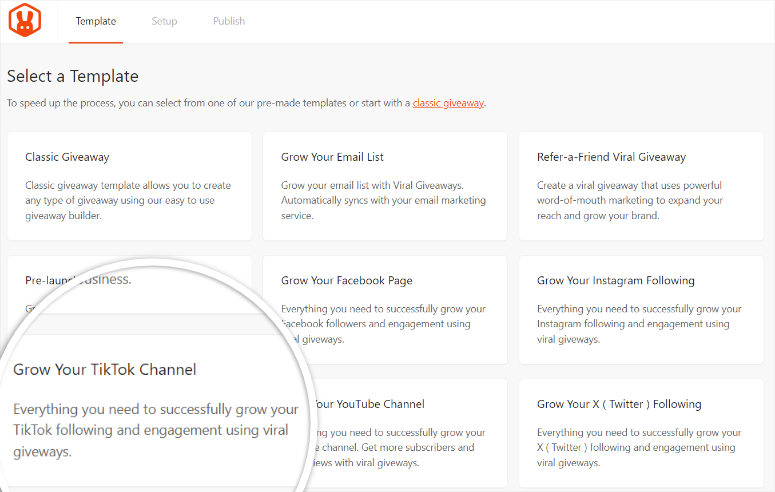
Task: Choose the Grow Your X (Twitter) Following template
Action: (x=641, y=433)
